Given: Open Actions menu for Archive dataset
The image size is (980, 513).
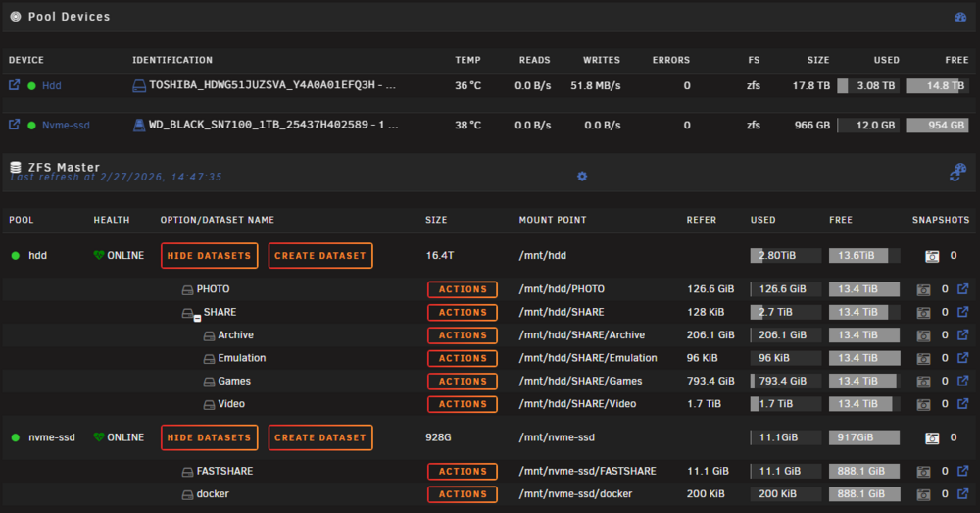Looking at the screenshot, I should [x=463, y=335].
